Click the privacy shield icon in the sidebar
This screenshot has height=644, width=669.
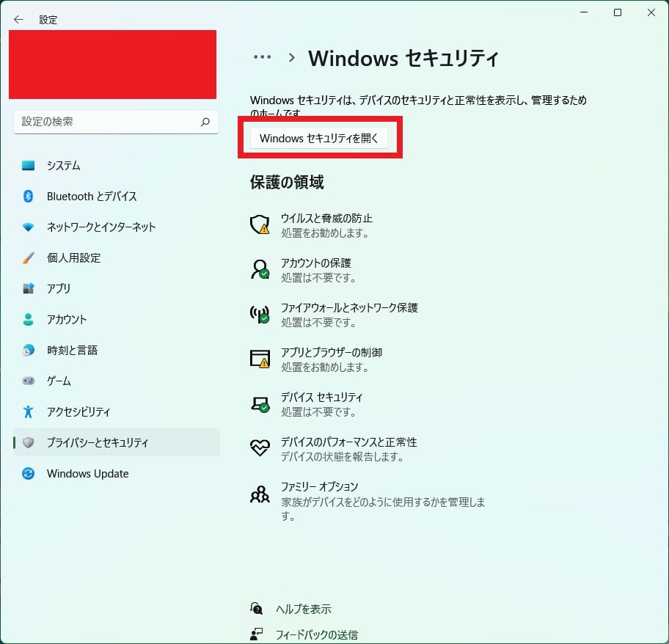click(28, 442)
